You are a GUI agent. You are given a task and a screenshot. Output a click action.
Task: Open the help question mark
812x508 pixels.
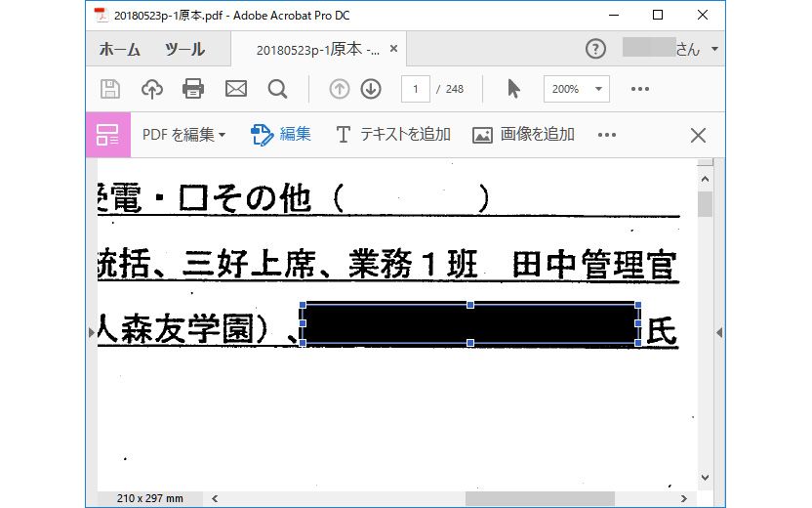(595, 49)
